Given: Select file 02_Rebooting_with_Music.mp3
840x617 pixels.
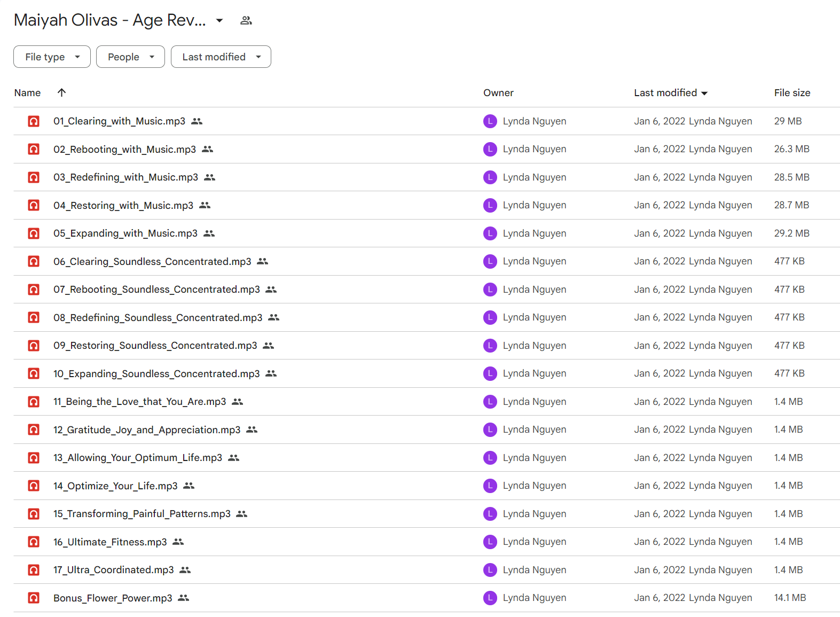Looking at the screenshot, I should point(124,149).
